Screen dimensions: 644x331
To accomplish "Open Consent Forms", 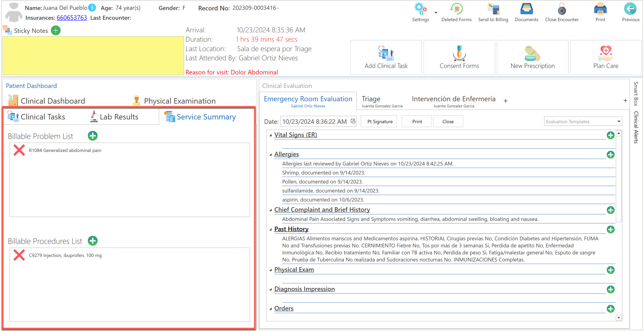I will [x=459, y=58].
